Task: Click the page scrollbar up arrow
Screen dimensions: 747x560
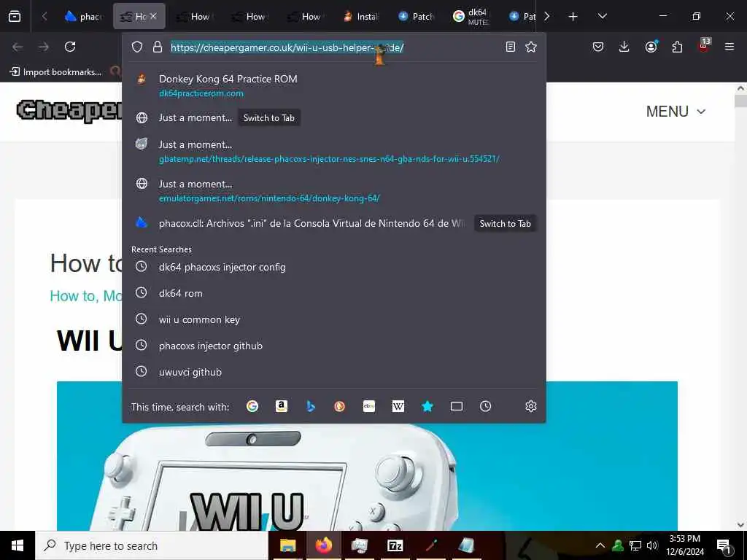Action: pyautogui.click(x=741, y=88)
